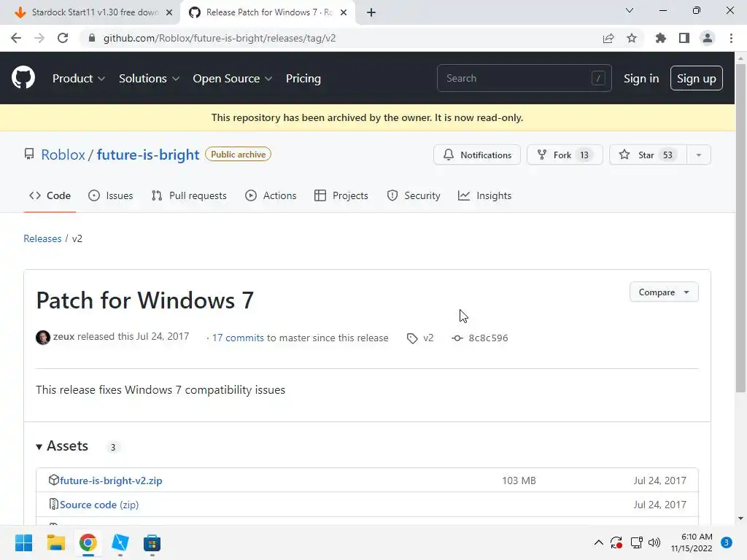View site lock information icon
Screen dimensions: 747x560
[x=92, y=38]
